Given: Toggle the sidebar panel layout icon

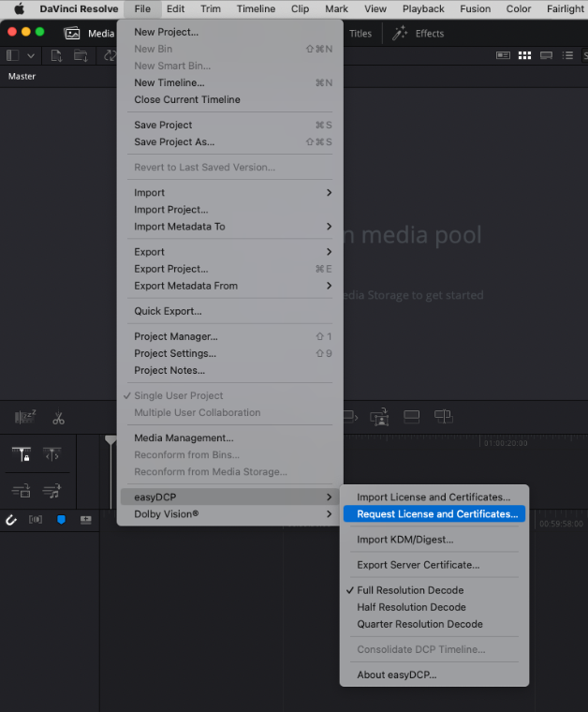Looking at the screenshot, I should click(13, 56).
